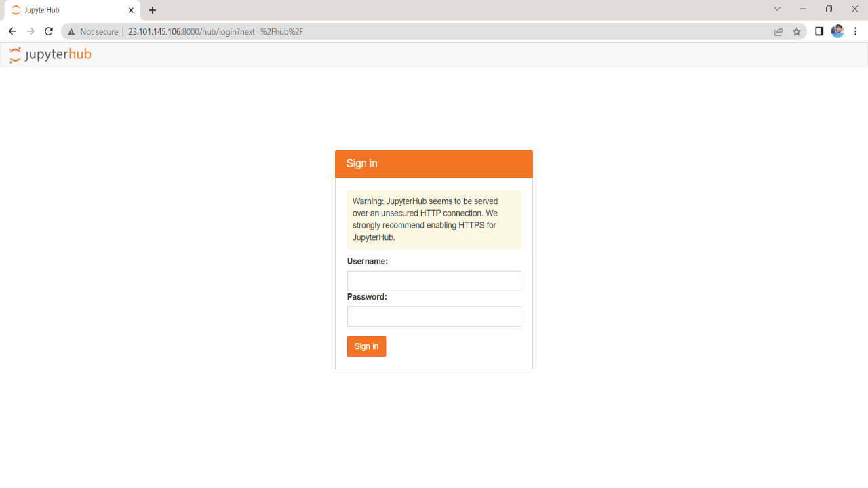Select the JupyterHub browser tab
Viewport: 868px width, 488px height.
click(72, 10)
